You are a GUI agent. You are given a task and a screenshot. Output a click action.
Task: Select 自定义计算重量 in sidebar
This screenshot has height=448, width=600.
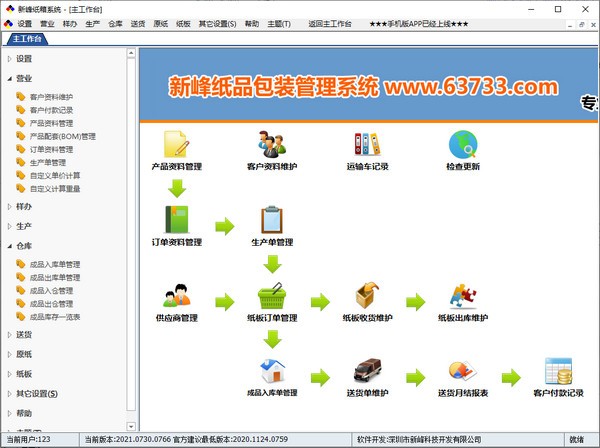[x=55, y=189]
